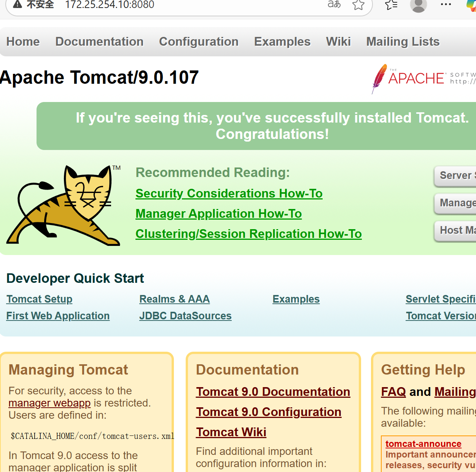Open the Tomcat Versions link
476x472 pixels.
point(441,316)
